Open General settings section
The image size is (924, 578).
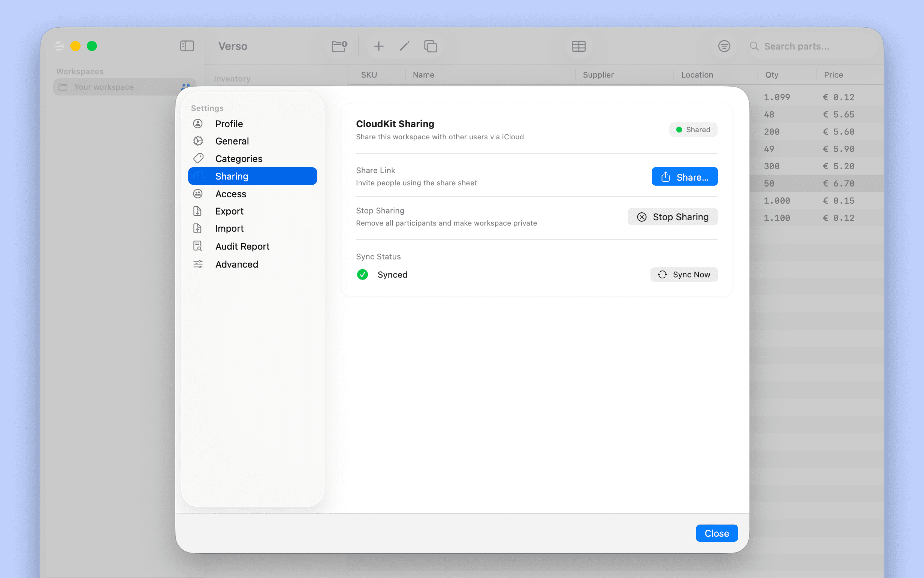252,141
